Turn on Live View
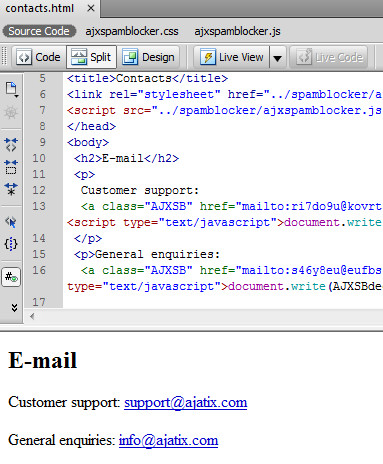This screenshot has width=383, height=464. point(232,57)
